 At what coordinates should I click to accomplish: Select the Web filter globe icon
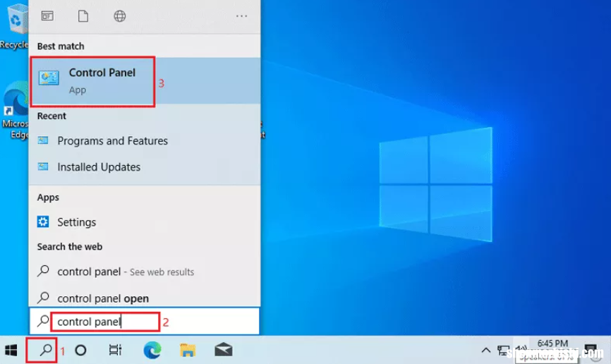120,16
